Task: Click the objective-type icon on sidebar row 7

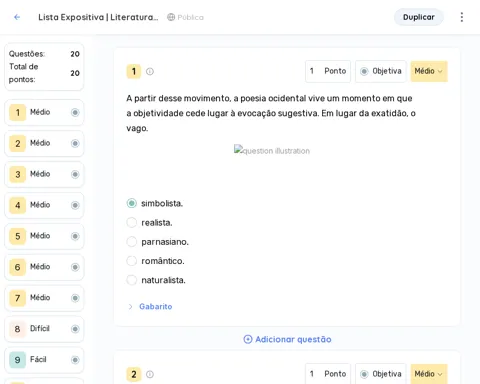Action: pos(75,298)
